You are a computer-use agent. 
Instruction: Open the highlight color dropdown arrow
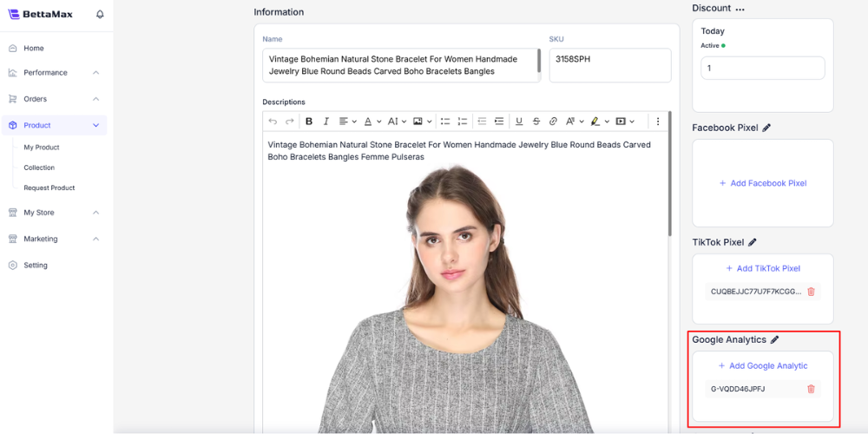607,122
